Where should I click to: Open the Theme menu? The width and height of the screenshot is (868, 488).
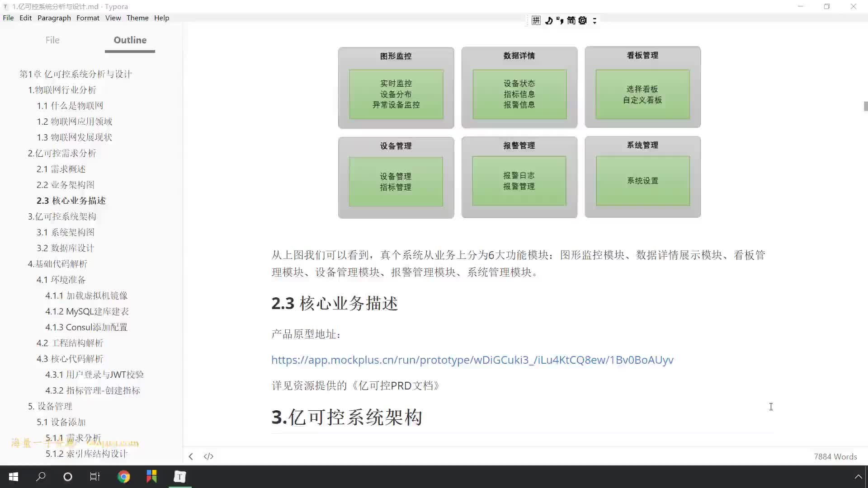point(137,18)
